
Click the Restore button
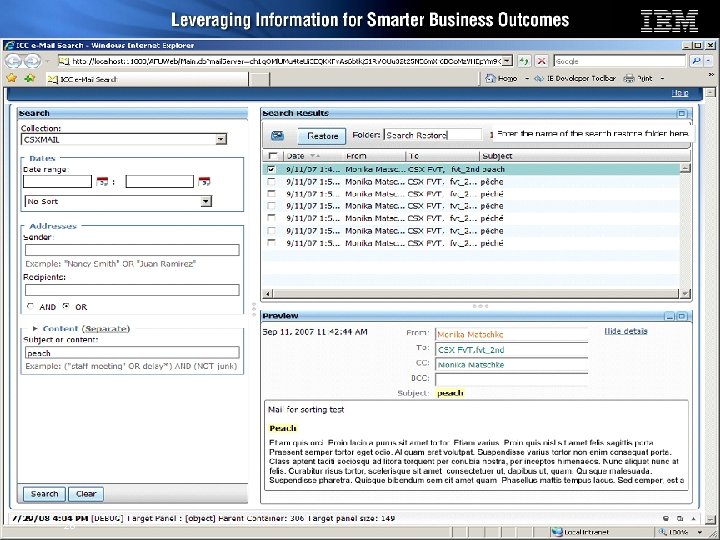pyautogui.click(x=322, y=136)
